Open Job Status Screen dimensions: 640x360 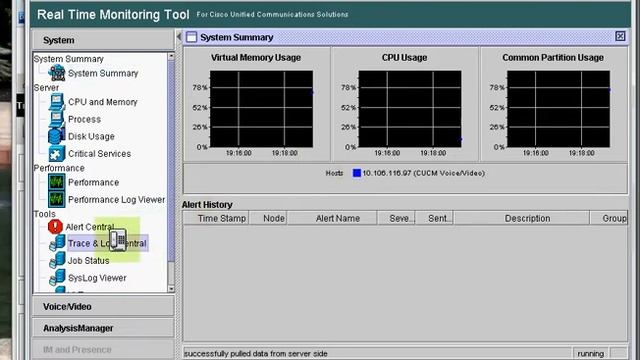click(x=88, y=260)
